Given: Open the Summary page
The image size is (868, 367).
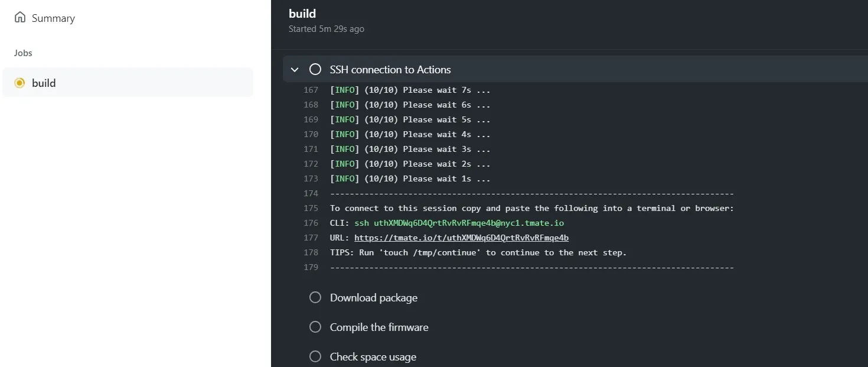Looking at the screenshot, I should [53, 18].
